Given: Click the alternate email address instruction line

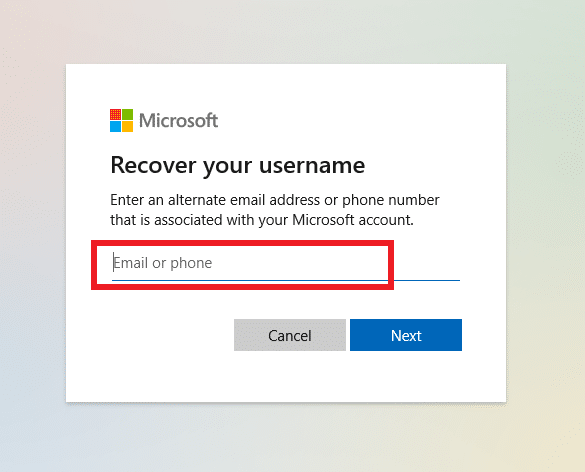Looking at the screenshot, I should 275,200.
